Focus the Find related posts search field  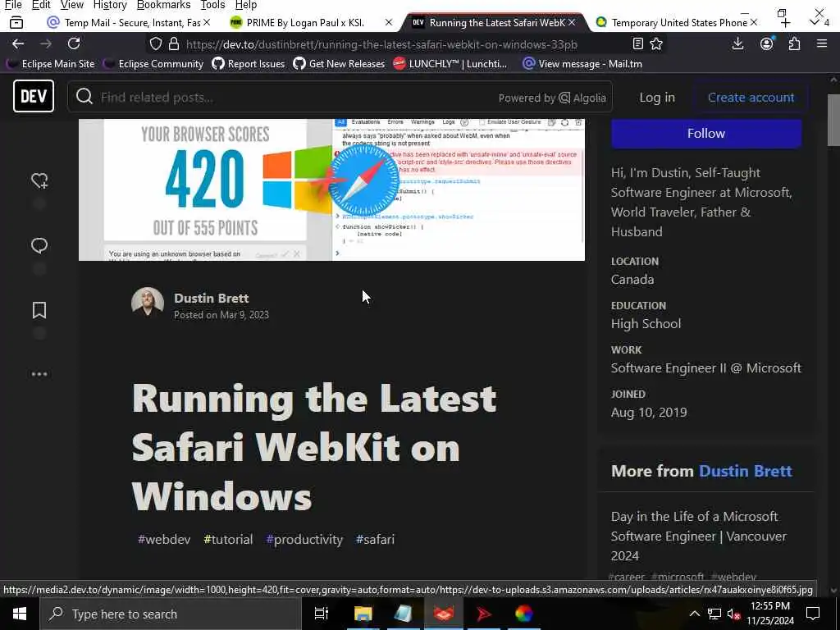click(x=294, y=98)
